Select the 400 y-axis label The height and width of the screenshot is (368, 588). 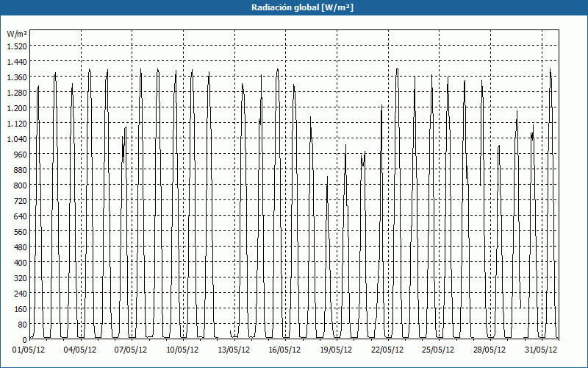coord(21,263)
